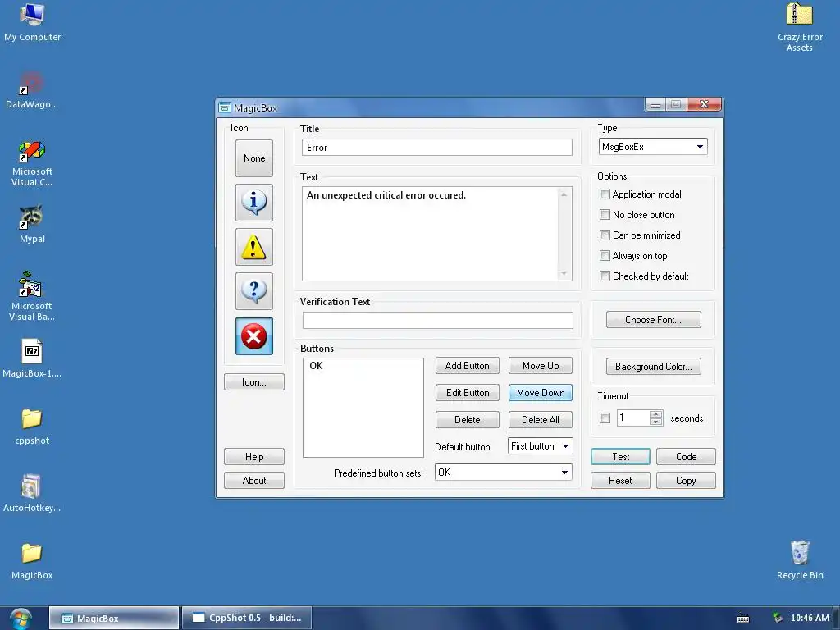Viewport: 840px width, 630px height.
Task: Open the Default button dropdown
Action: point(540,445)
